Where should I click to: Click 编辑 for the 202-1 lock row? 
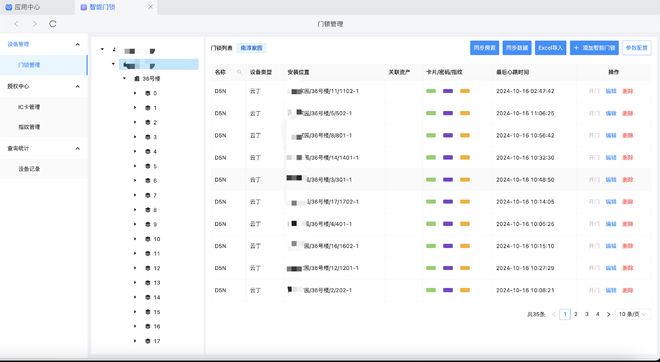pyautogui.click(x=611, y=290)
